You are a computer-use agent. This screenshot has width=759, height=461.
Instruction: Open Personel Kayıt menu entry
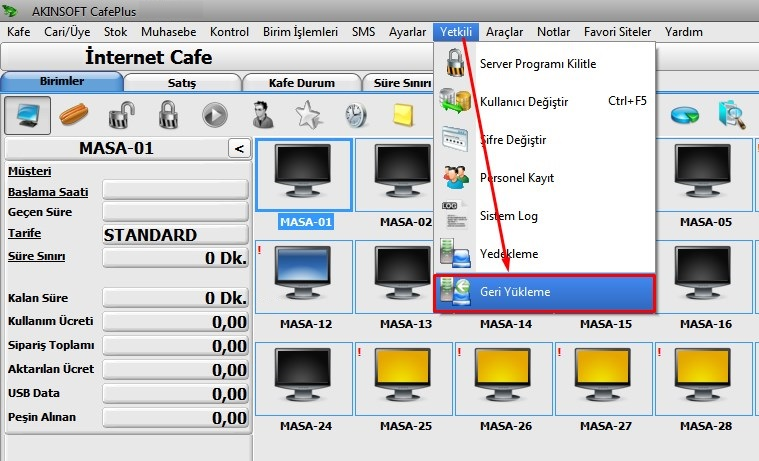point(545,178)
